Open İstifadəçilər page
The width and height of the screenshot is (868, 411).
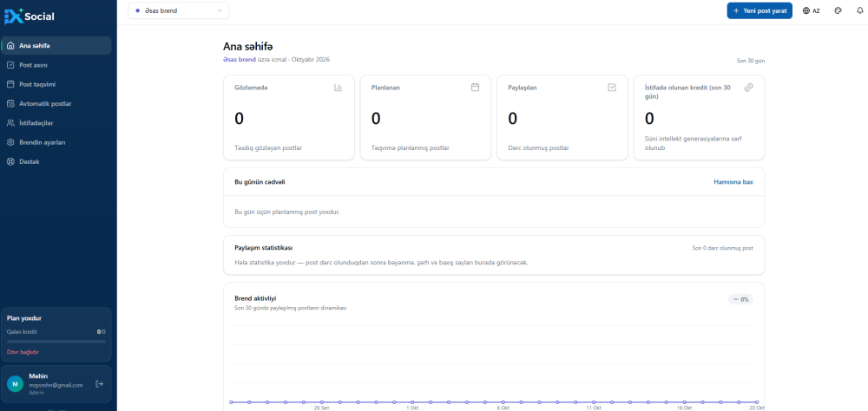point(56,123)
